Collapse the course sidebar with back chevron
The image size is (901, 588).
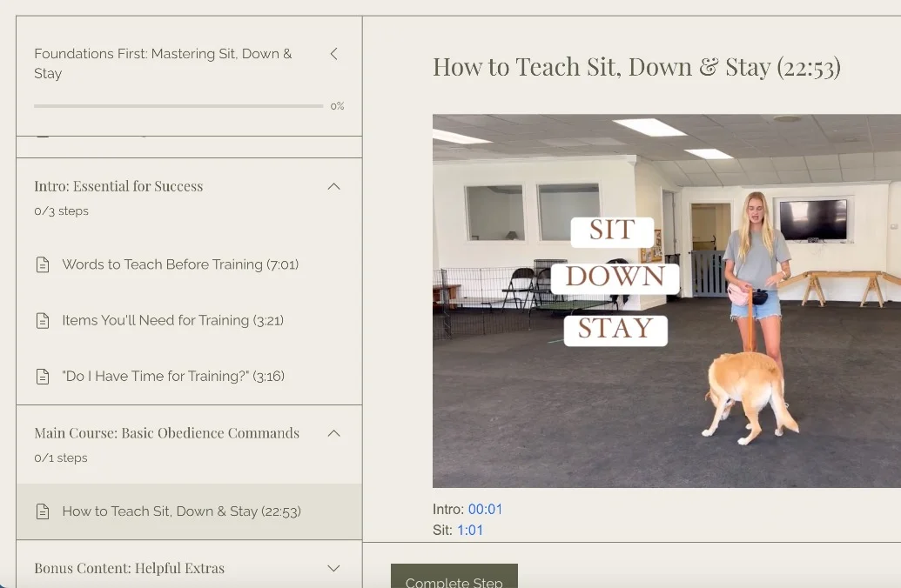[333, 54]
